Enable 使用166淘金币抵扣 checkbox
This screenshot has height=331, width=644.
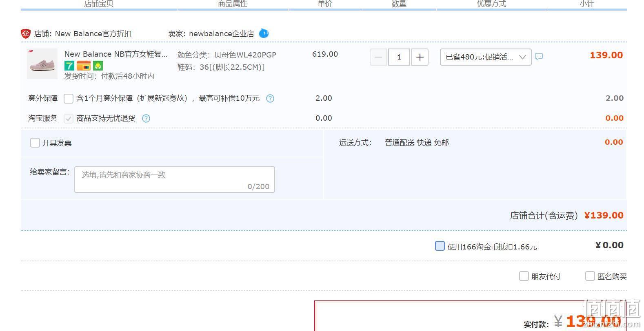click(x=440, y=246)
